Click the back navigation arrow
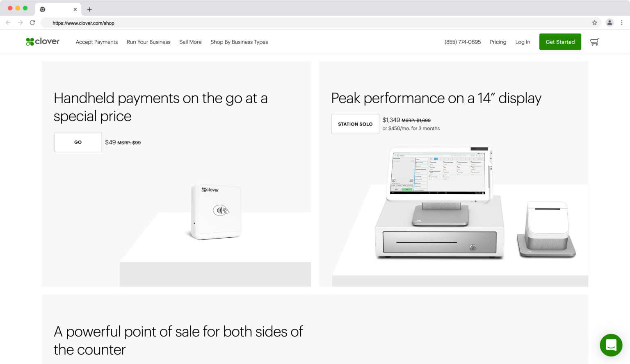This screenshot has height=364, width=630. tap(8, 23)
